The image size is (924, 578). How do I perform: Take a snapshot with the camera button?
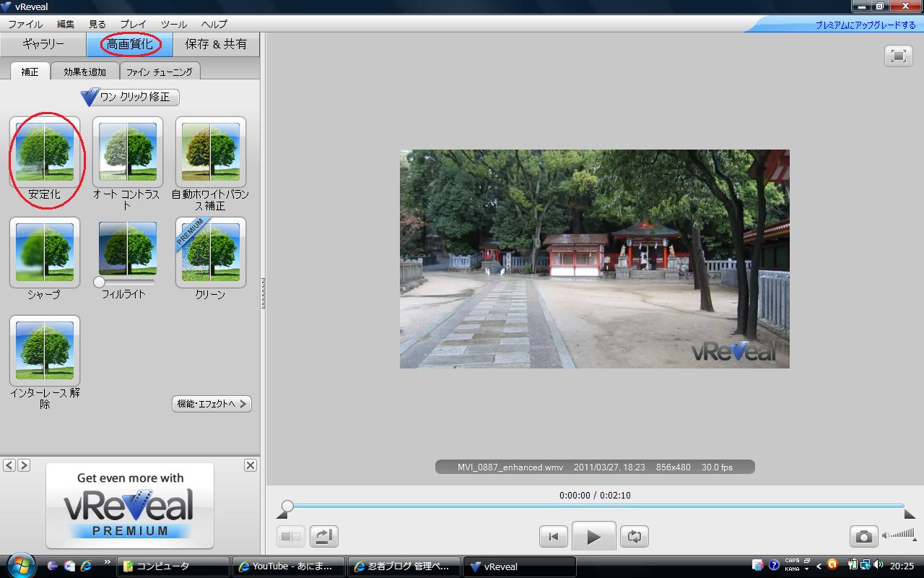pos(863,536)
